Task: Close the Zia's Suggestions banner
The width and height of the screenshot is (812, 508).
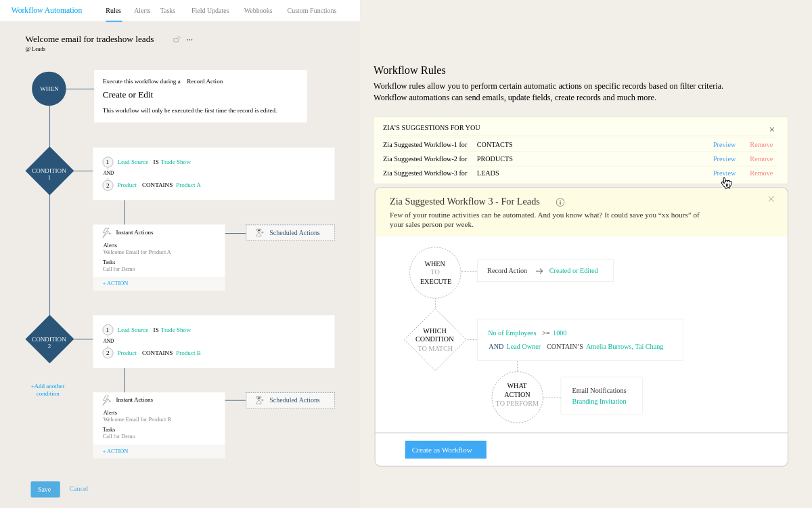Action: click(771, 129)
